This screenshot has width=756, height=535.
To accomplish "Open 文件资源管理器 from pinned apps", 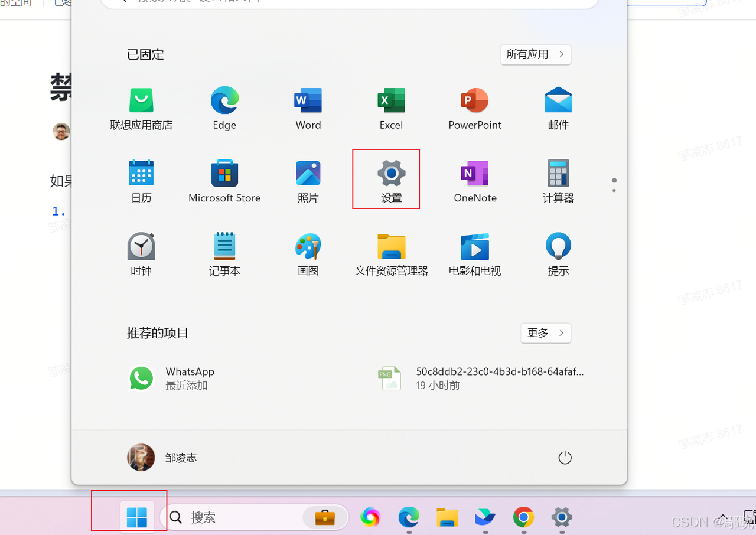I will (x=392, y=255).
